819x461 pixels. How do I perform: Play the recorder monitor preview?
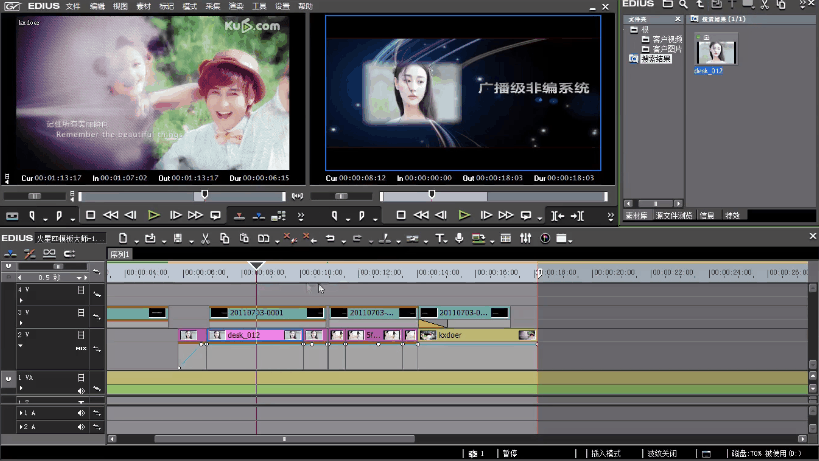click(x=464, y=215)
